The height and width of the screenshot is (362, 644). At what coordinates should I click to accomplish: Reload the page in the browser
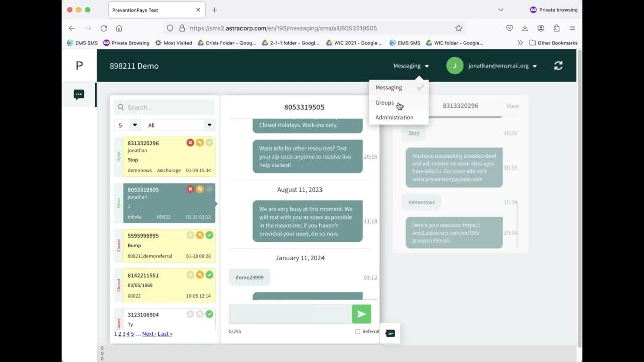tap(104, 28)
